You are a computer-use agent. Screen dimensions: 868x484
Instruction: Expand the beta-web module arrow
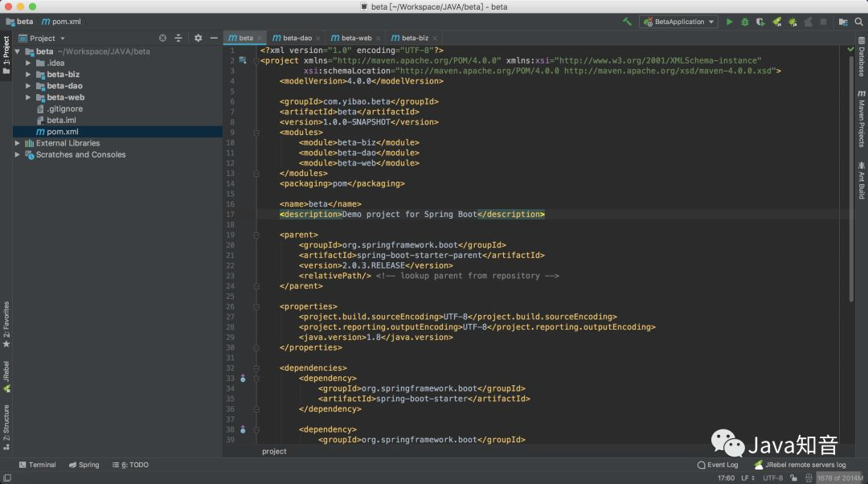[28, 97]
